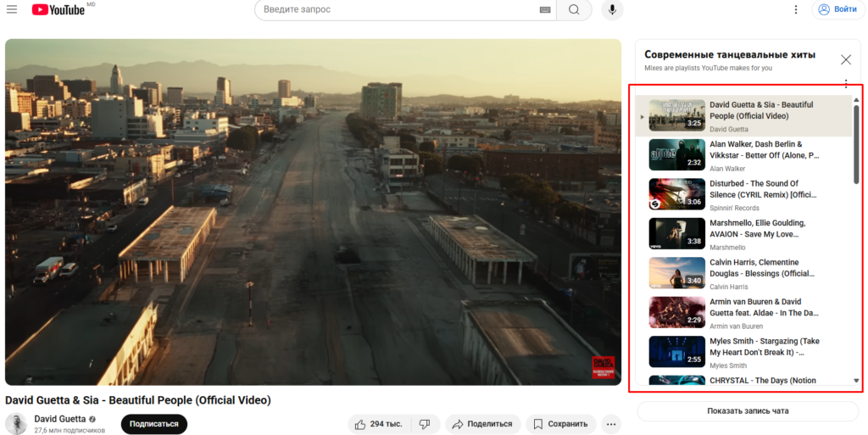Activate voice search microphone icon
The image size is (868, 435).
(611, 10)
